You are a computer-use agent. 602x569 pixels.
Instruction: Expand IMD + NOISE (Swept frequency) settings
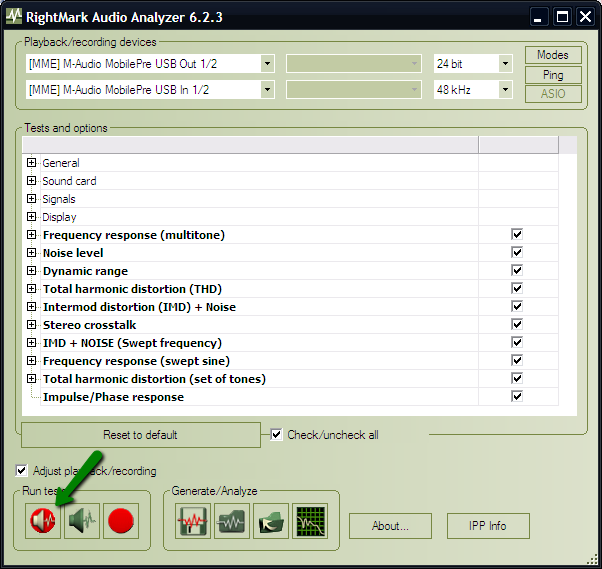pos(31,342)
